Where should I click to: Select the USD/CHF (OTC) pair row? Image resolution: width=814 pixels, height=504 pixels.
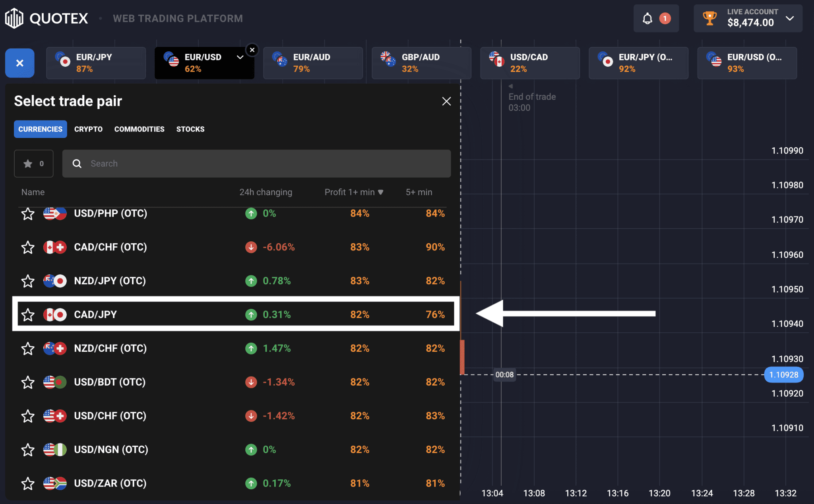tap(233, 416)
